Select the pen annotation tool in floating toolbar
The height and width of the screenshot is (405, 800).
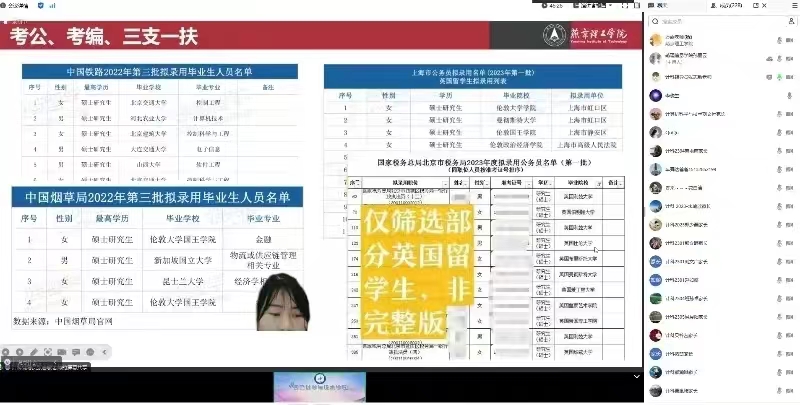34,352
